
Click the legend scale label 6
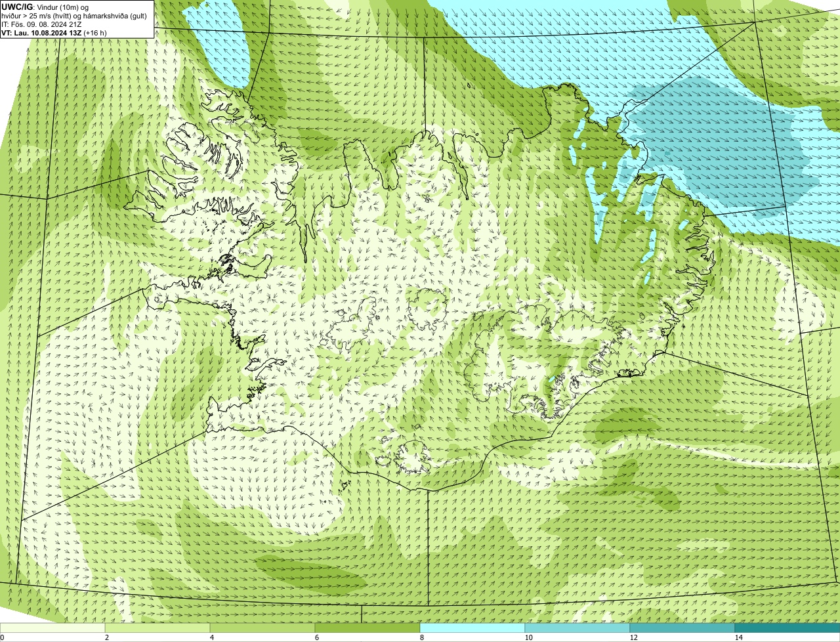316,637
